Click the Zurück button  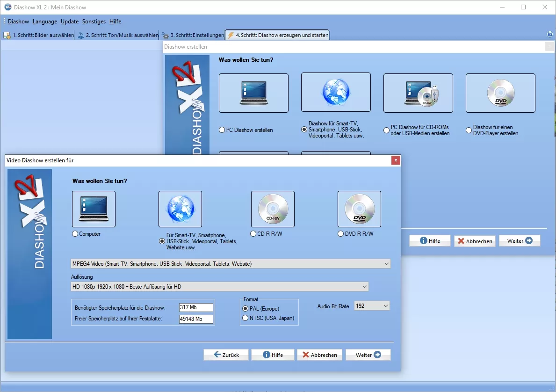(x=226, y=355)
